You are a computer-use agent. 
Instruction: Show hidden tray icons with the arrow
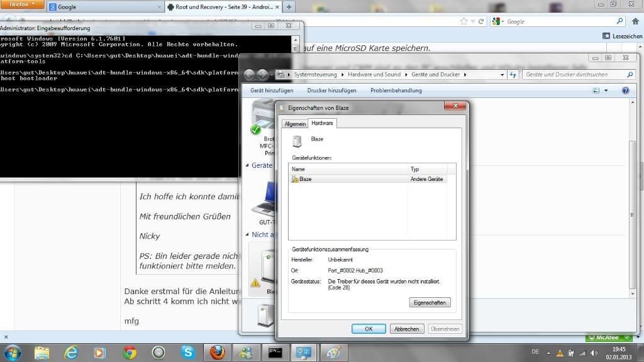pyautogui.click(x=548, y=353)
